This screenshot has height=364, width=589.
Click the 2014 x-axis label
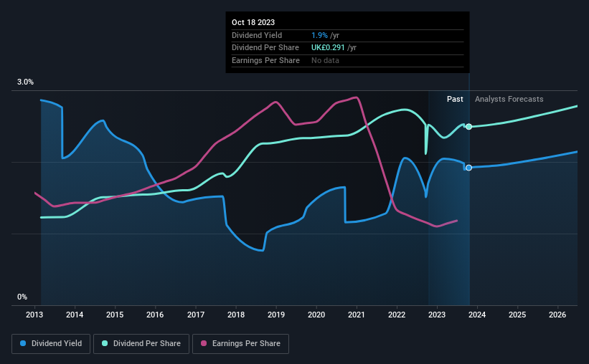75,315
